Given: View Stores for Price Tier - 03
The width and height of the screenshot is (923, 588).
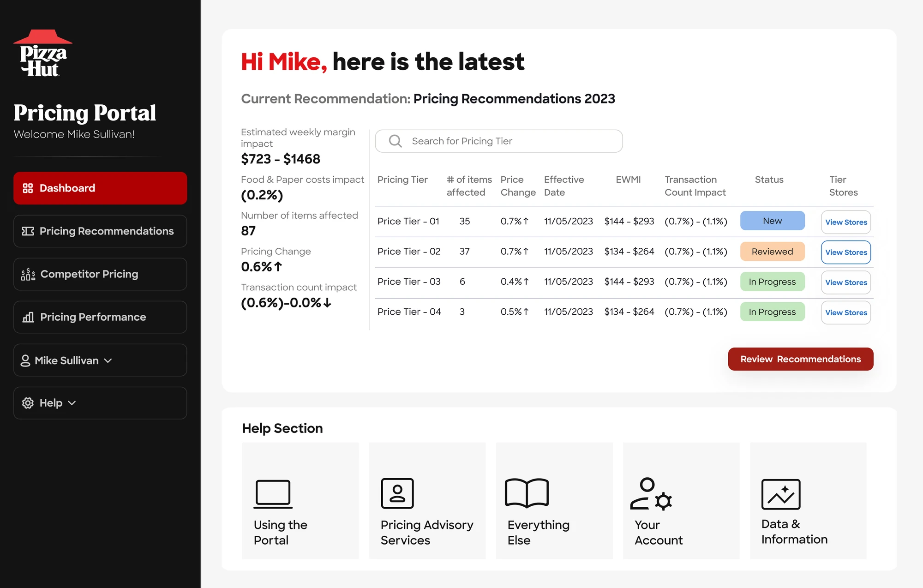Looking at the screenshot, I should pyautogui.click(x=846, y=282).
